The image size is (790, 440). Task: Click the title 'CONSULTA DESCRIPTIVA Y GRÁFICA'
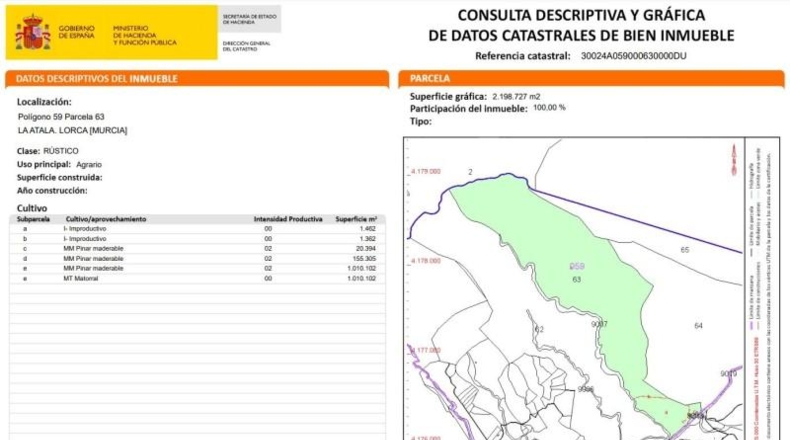click(581, 15)
